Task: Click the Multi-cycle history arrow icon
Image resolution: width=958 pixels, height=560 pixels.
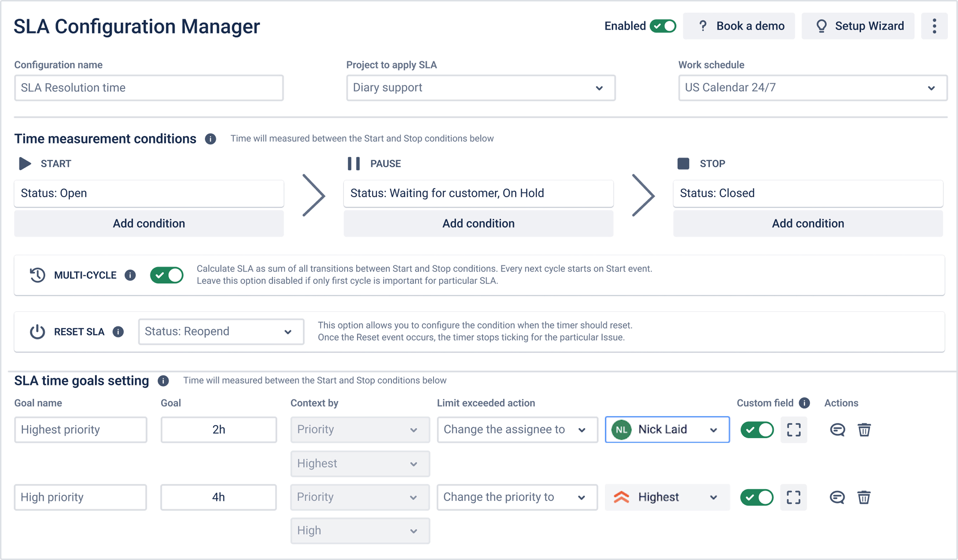Action: point(36,275)
